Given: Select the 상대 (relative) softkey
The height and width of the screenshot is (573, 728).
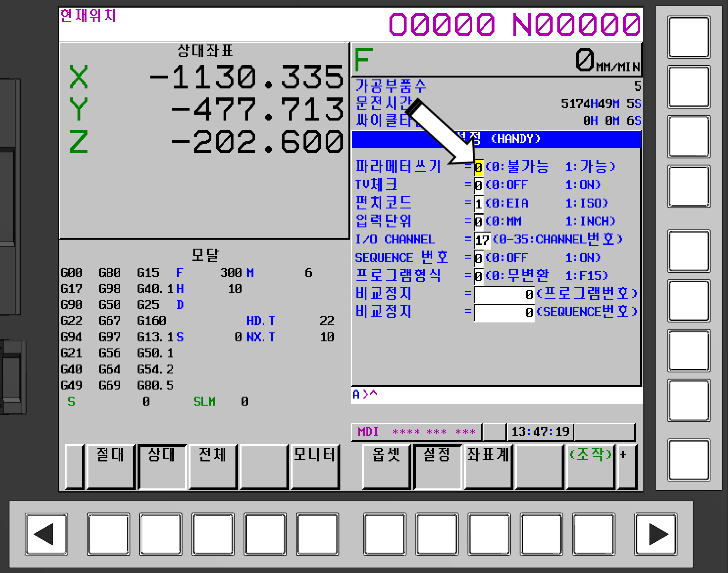Looking at the screenshot, I should tap(162, 466).
